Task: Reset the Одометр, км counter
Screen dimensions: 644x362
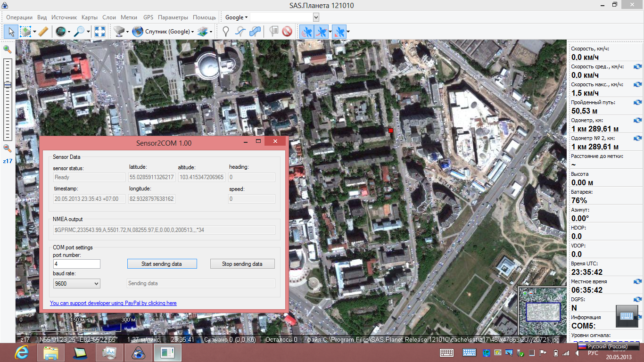Action: tap(637, 120)
